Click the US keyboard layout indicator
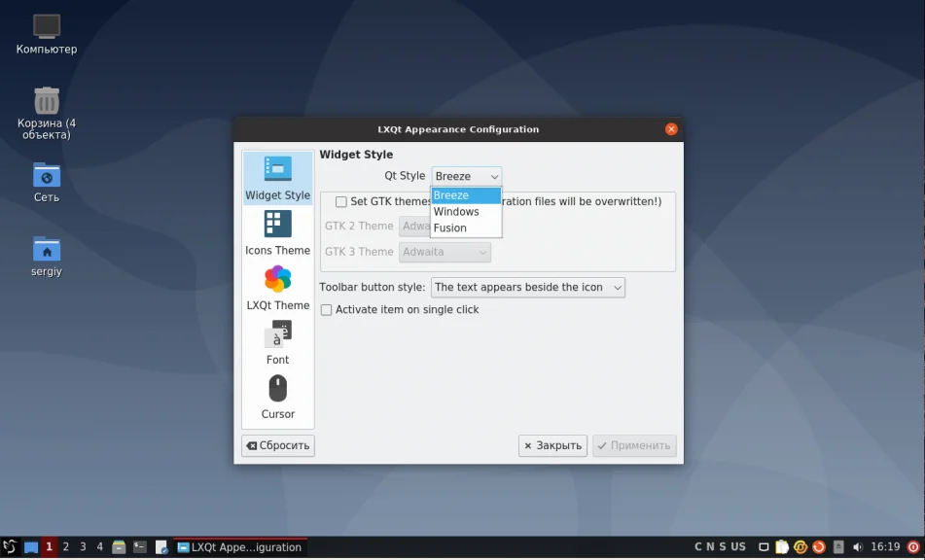Image resolution: width=925 pixels, height=560 pixels. click(738, 547)
